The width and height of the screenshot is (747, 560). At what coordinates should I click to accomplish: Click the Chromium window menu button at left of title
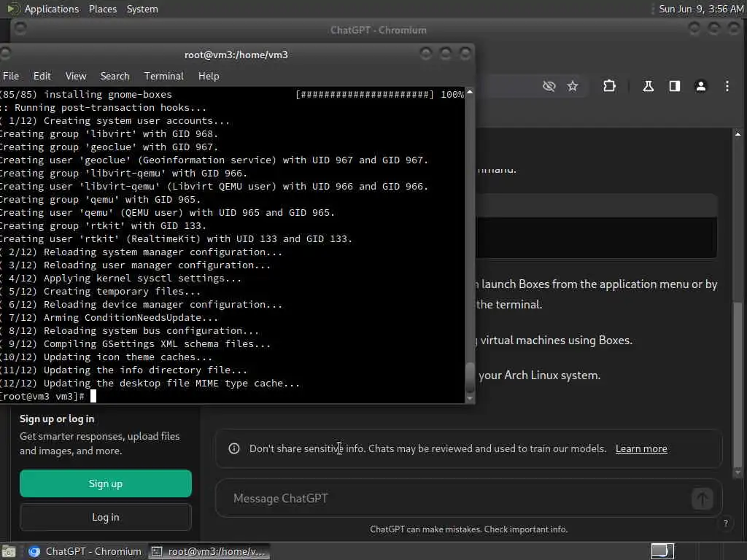pyautogui.click(x=20, y=29)
